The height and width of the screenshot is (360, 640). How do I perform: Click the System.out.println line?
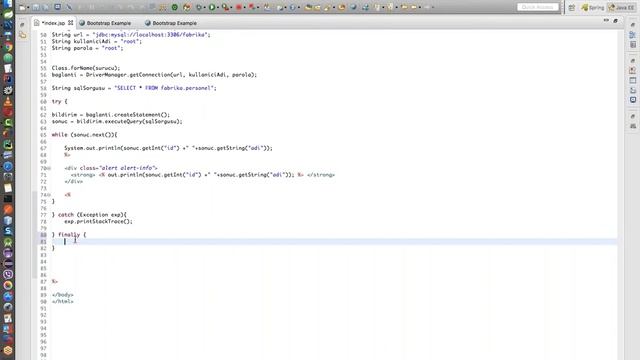point(168,148)
